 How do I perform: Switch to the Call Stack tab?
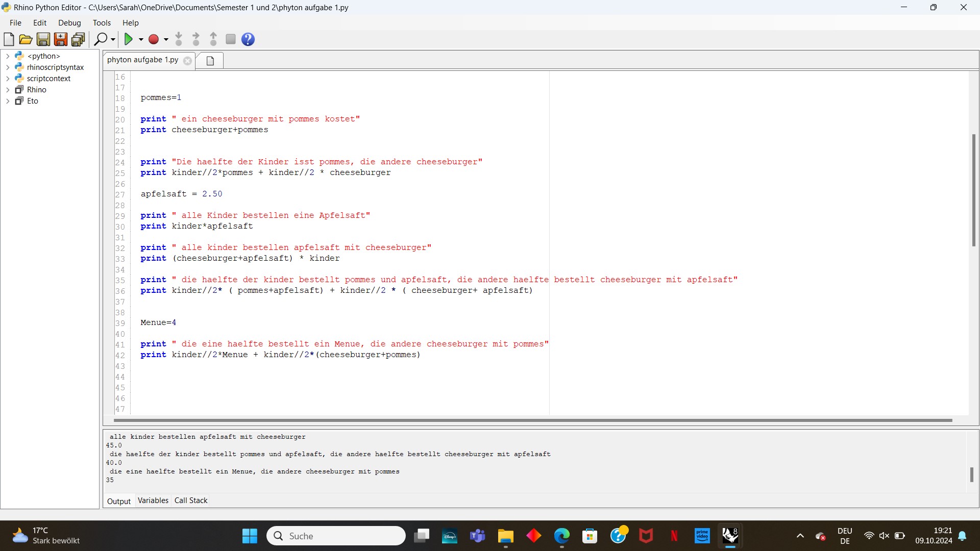[190, 500]
